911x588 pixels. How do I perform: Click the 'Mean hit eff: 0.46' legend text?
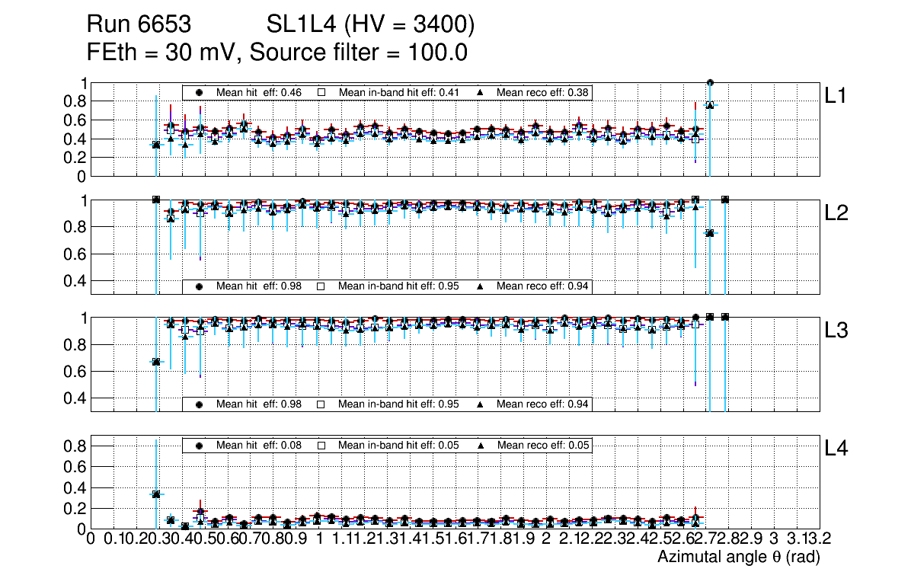259,92
